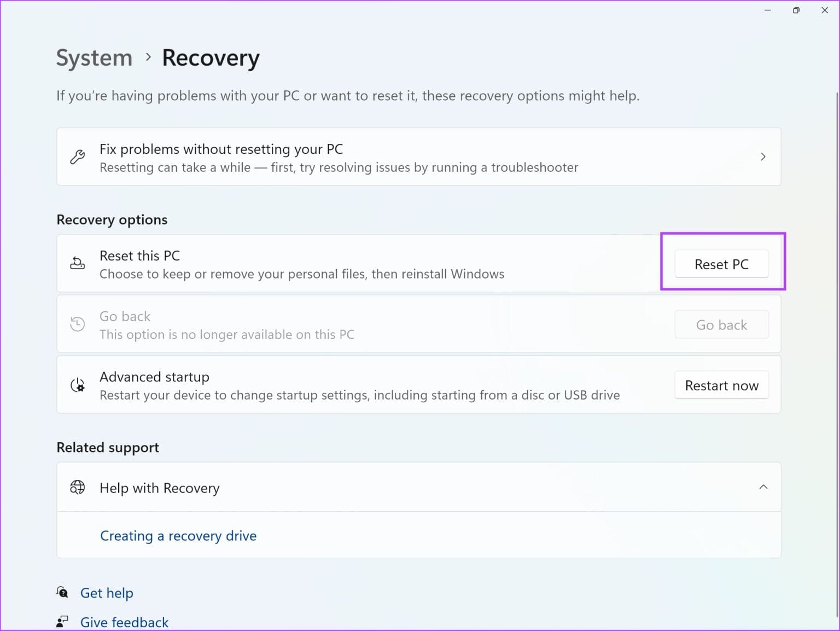
Task: Select the System breadcrumb icon area
Action: [x=94, y=57]
